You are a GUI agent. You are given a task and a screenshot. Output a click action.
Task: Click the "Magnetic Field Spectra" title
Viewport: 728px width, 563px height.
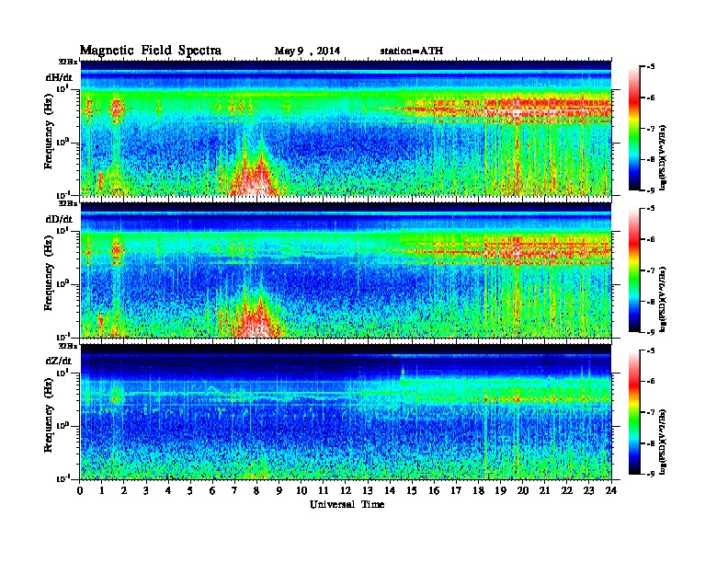151,51
